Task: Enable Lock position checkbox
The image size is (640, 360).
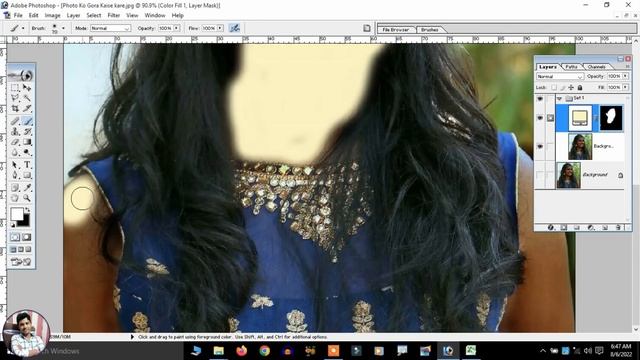Action: coord(571,87)
